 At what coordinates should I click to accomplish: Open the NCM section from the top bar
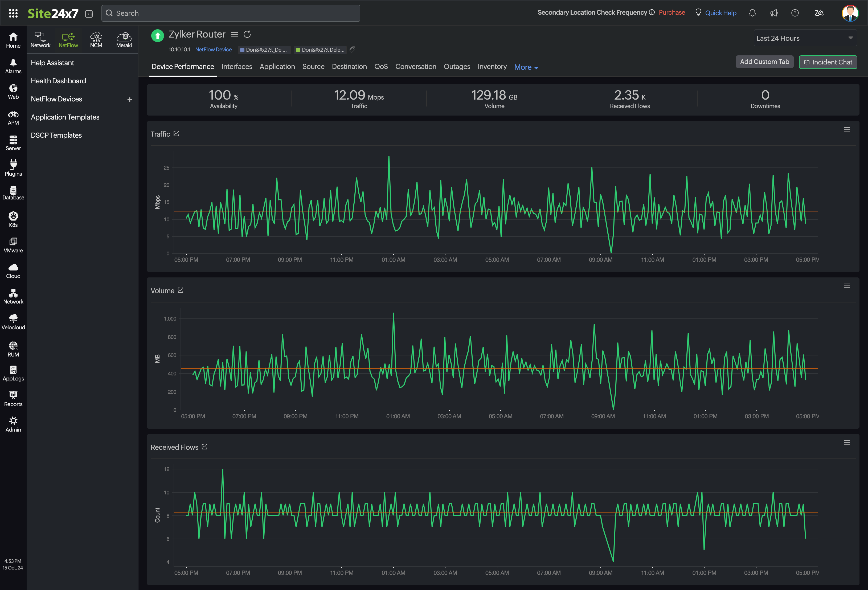[x=96, y=40]
